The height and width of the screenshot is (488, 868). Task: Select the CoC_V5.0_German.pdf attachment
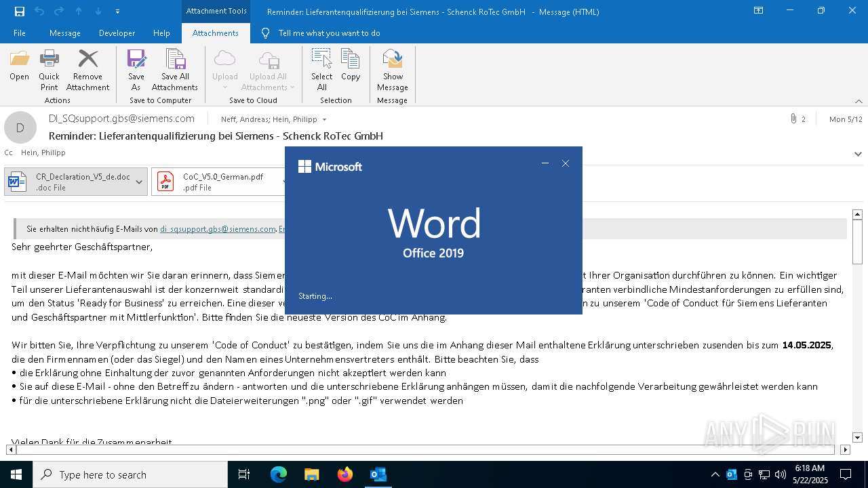(x=218, y=182)
